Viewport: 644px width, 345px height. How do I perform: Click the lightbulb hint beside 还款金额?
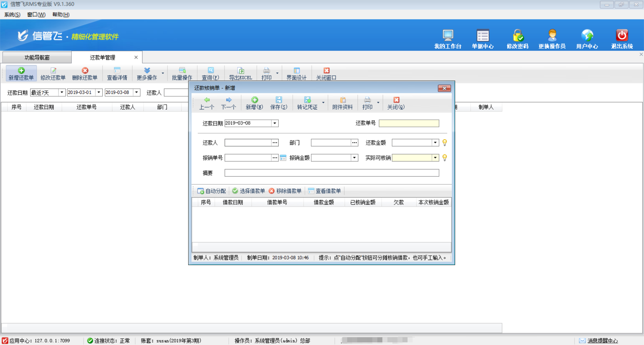coord(444,143)
